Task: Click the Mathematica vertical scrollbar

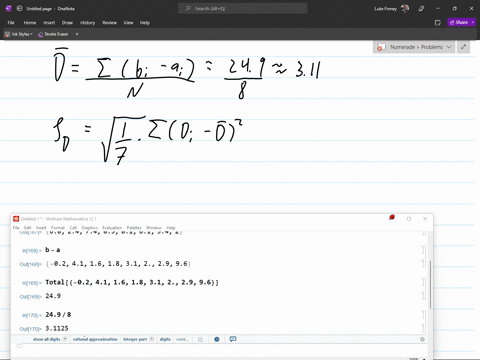Action: [430, 284]
